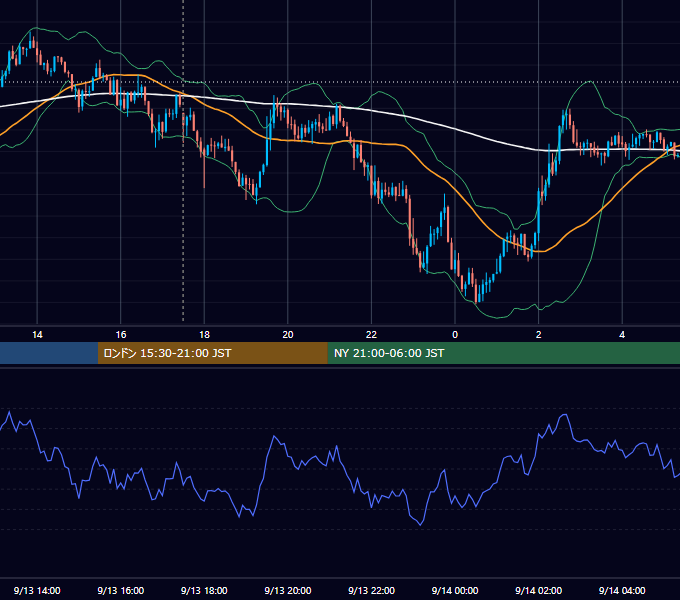Click the "4" hour label on upper axis
Screen dimensions: 680x600
(x=622, y=335)
